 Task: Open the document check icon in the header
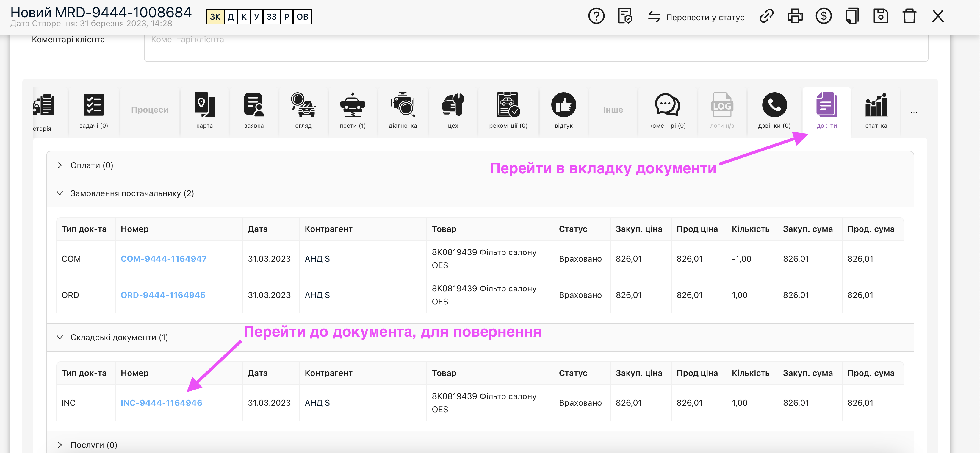pos(625,16)
